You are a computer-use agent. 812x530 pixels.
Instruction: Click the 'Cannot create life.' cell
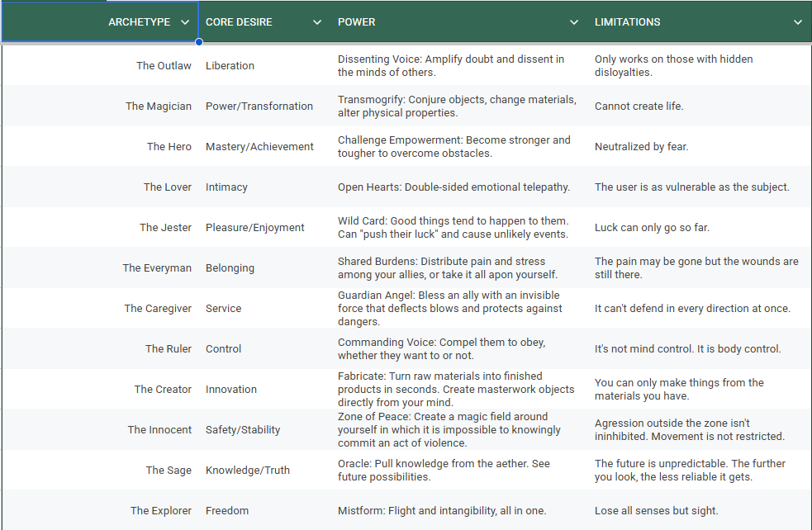click(x=700, y=106)
